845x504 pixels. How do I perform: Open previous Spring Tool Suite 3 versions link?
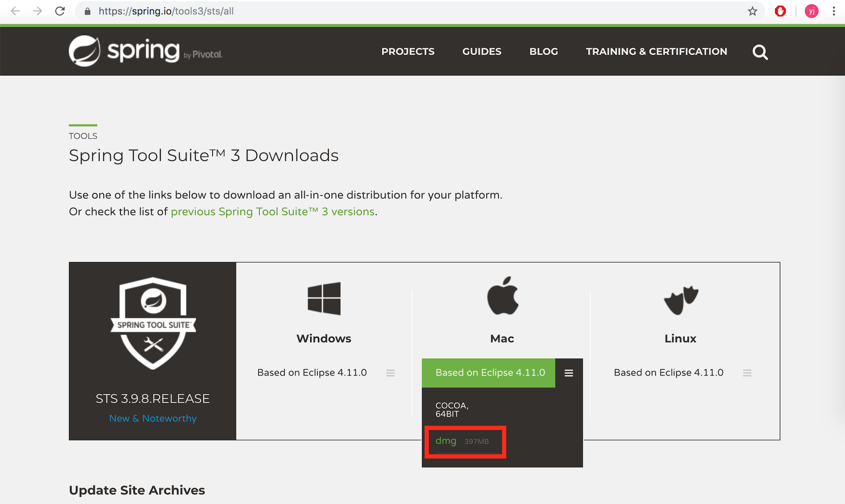pyautogui.click(x=272, y=212)
